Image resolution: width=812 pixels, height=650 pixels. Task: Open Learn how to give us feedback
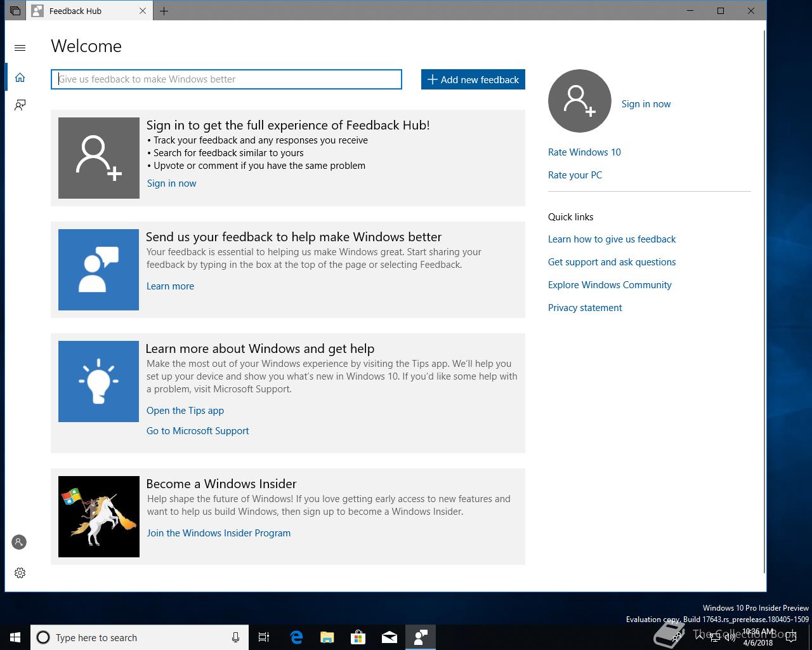(612, 239)
